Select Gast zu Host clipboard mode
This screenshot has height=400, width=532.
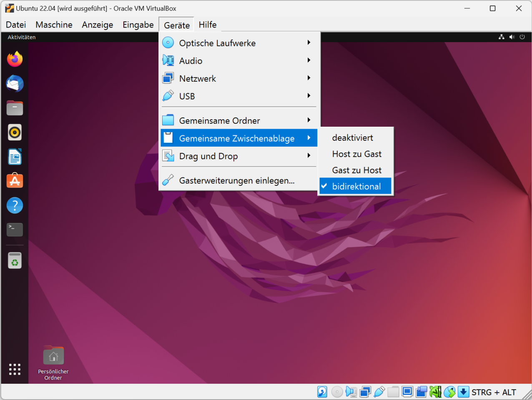tap(356, 170)
